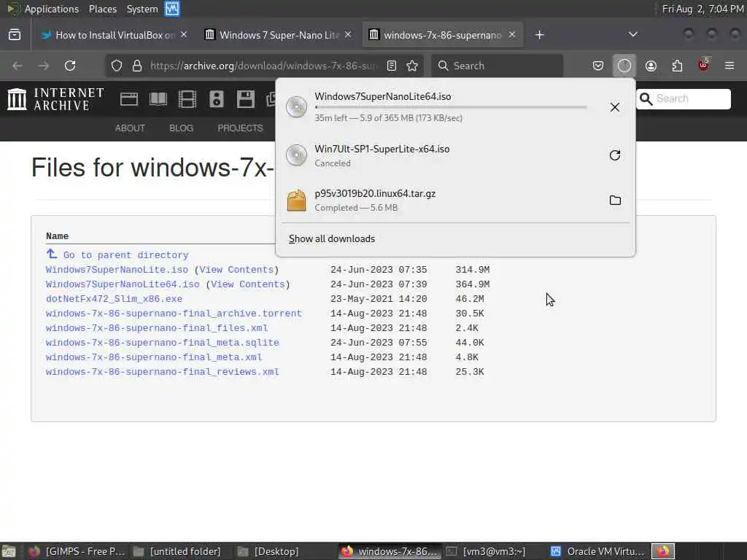Close the How to Install VirtualBox tab
Viewport: 747px width, 560px height.
[x=184, y=35]
